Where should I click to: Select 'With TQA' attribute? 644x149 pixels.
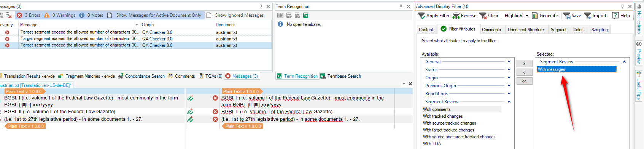coord(462,144)
